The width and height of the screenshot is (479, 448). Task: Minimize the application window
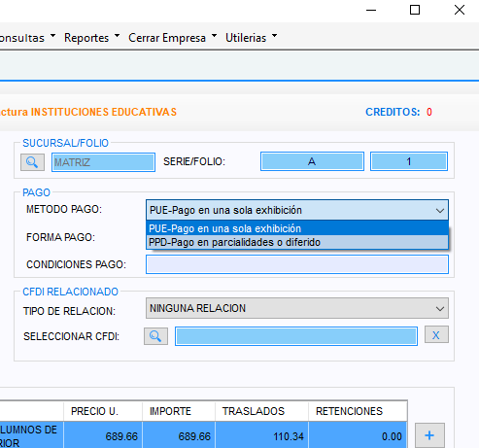371,10
